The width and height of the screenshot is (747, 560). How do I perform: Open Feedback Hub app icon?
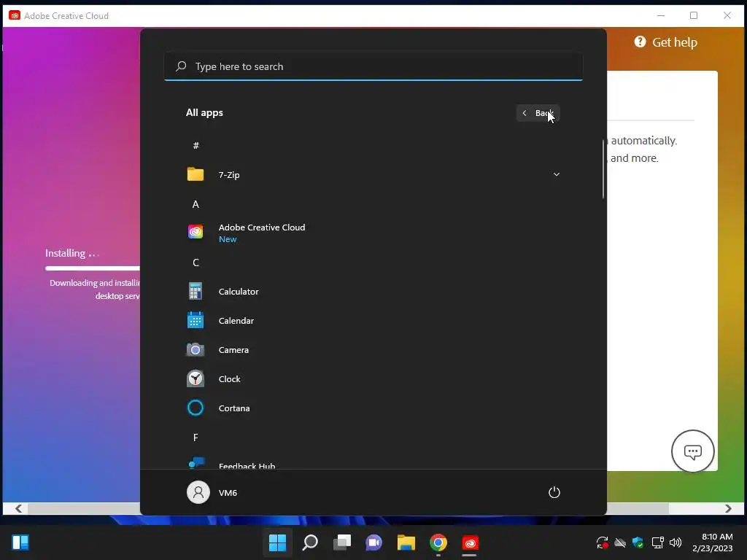[x=196, y=463]
